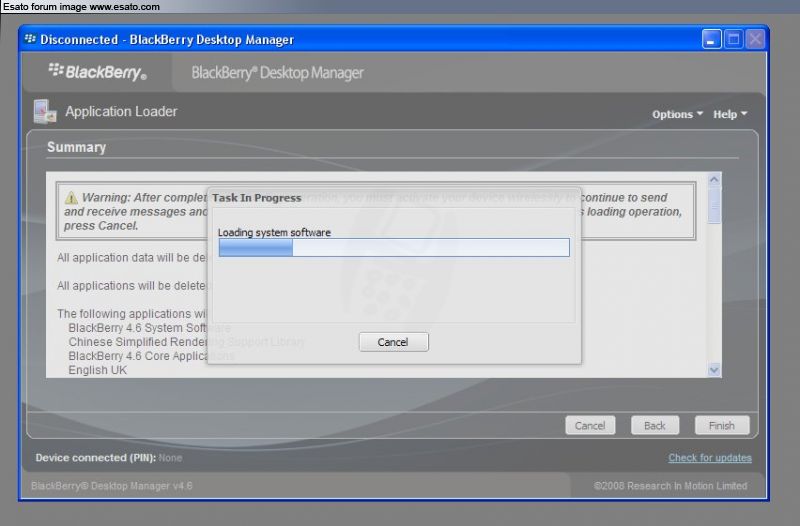This screenshot has width=800, height=526.
Task: Go Back in the Application Loader
Action: (655, 425)
